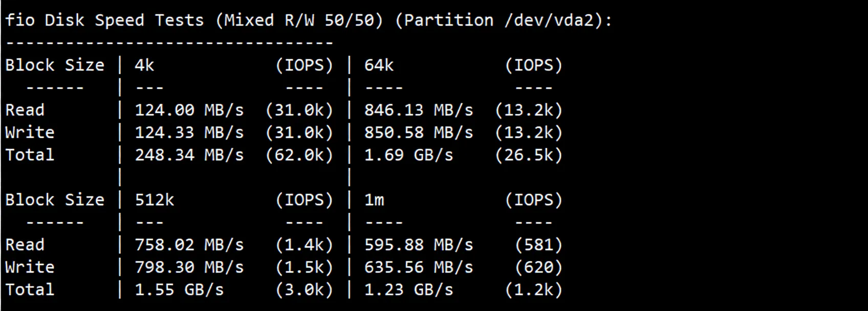868x311 pixels.
Task: Click the 4k read speed 124.00 MB/s
Action: point(189,110)
